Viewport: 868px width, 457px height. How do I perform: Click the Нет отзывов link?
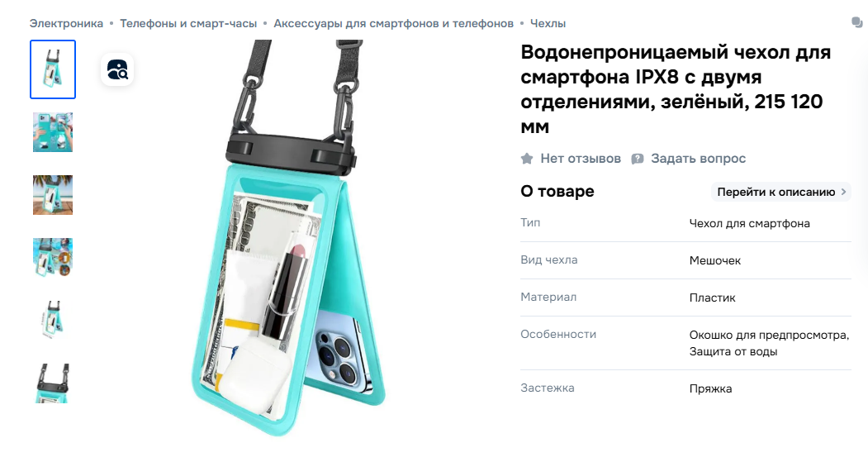581,159
